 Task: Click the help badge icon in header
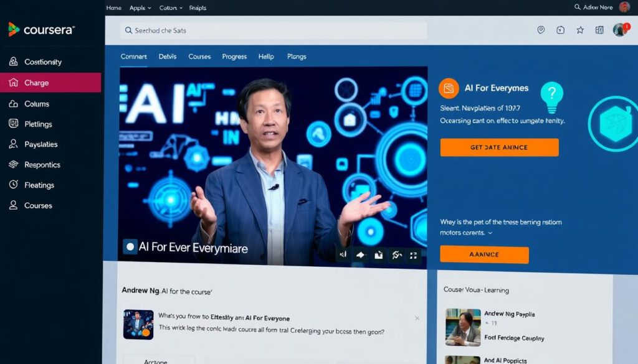pos(560,30)
